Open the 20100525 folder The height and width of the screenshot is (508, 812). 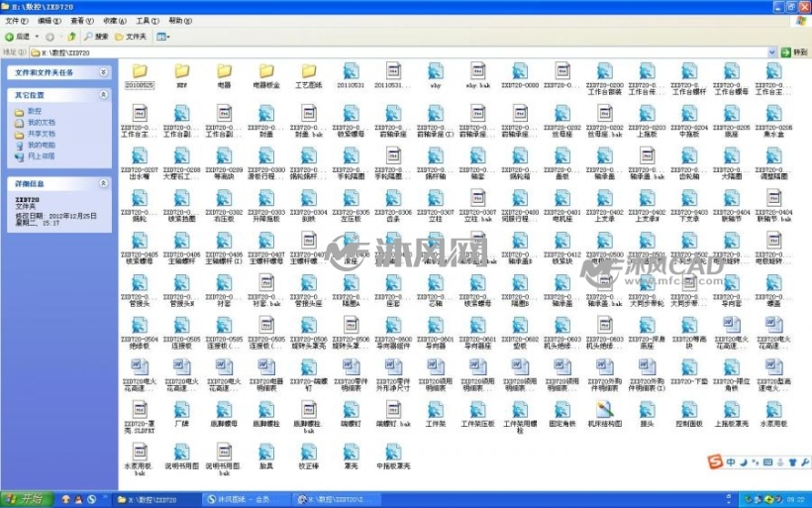click(x=140, y=76)
